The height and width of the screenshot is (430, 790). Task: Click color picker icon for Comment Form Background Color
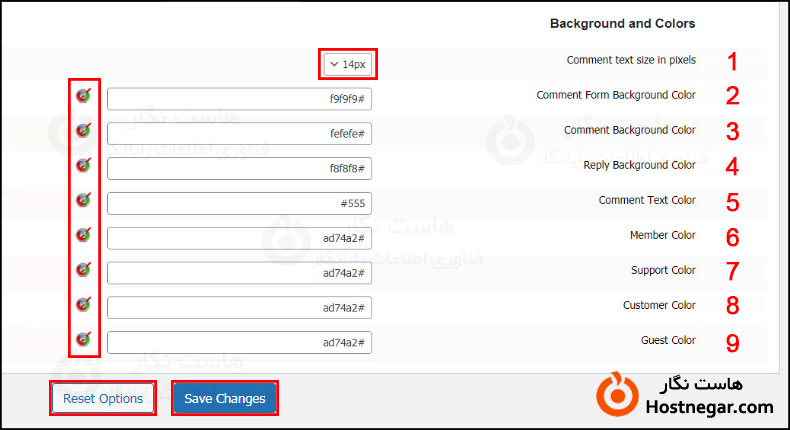click(84, 96)
